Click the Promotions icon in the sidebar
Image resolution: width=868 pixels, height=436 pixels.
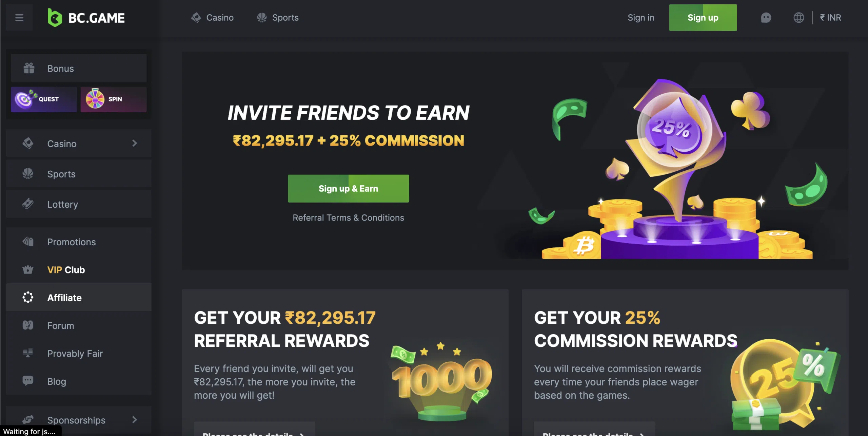click(28, 242)
